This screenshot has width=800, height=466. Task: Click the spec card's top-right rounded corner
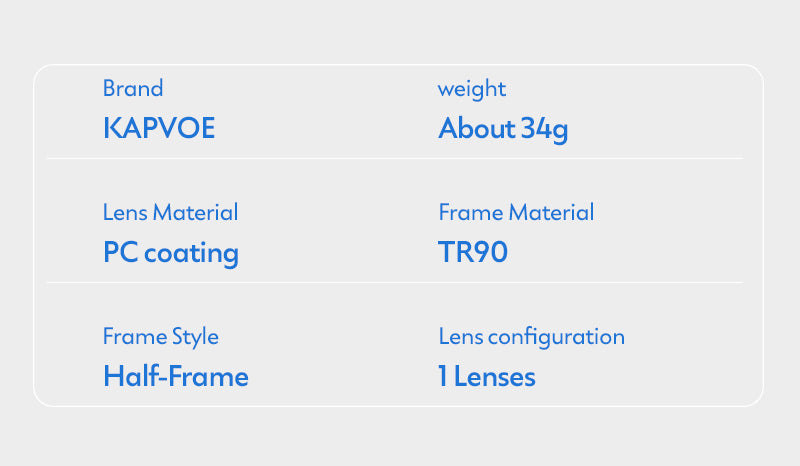[758, 72]
